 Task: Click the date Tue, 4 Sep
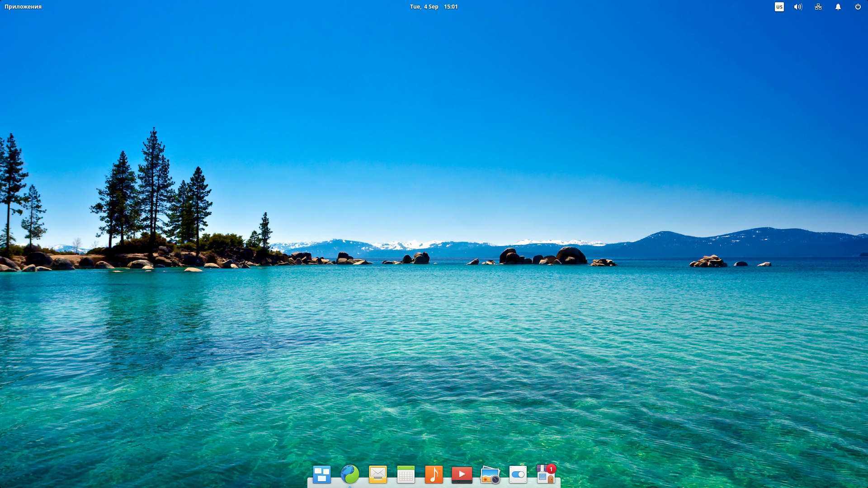(x=424, y=7)
